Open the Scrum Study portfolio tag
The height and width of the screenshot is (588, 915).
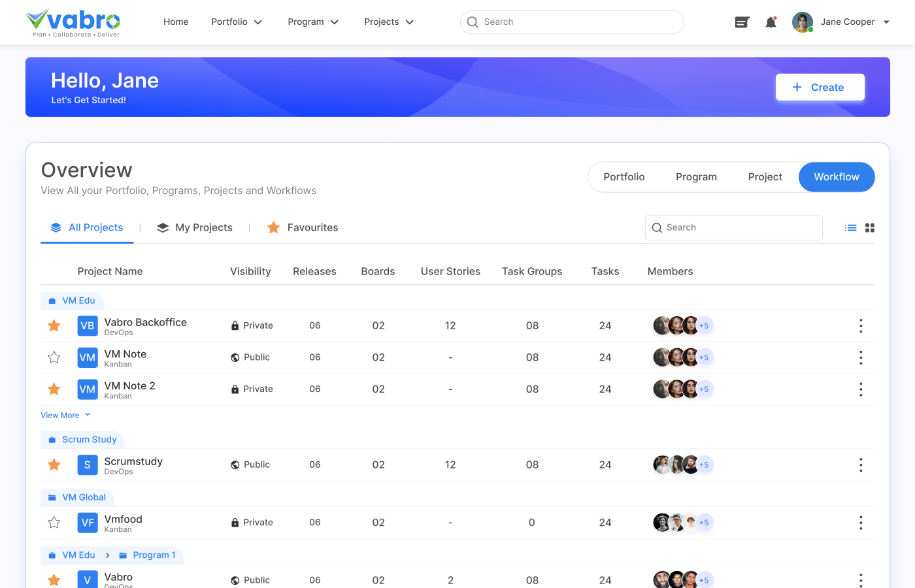[82, 440]
